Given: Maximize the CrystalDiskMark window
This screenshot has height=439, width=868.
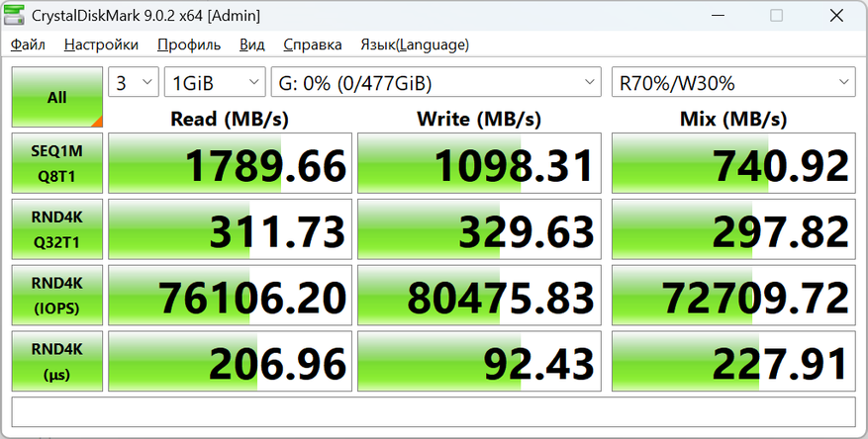Looking at the screenshot, I should pos(776,16).
